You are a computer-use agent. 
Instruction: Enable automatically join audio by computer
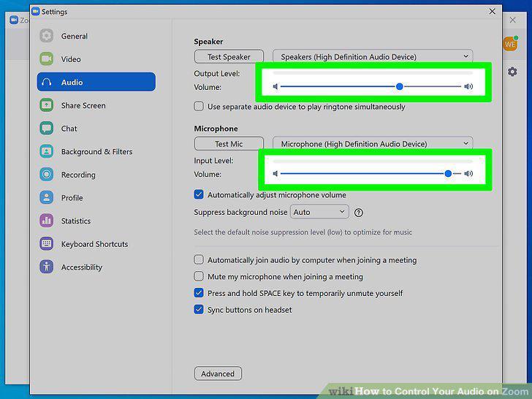click(199, 259)
